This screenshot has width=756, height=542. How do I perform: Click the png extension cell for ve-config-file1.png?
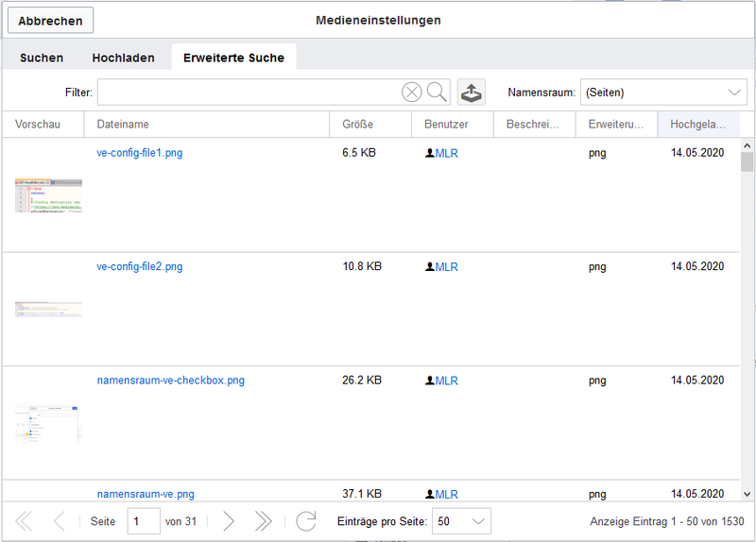(597, 154)
